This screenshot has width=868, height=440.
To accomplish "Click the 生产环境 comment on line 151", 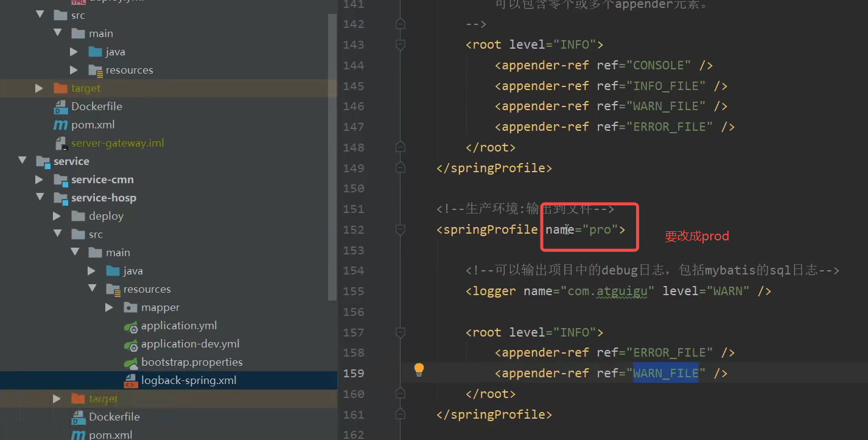I will point(525,209).
